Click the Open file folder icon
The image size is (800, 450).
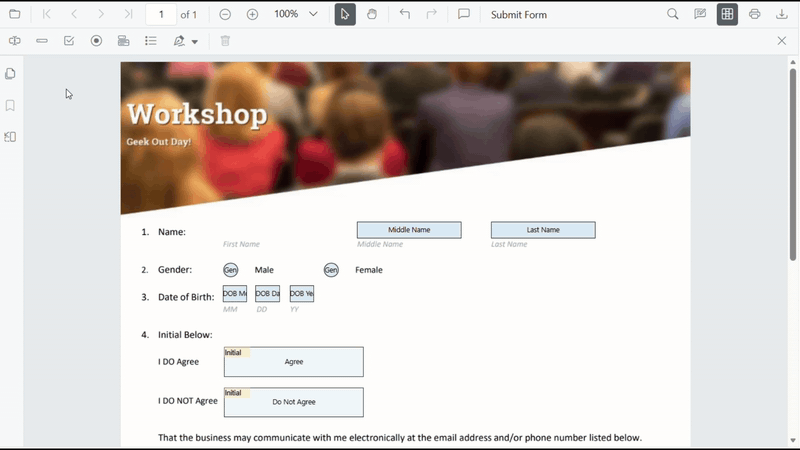point(14,14)
